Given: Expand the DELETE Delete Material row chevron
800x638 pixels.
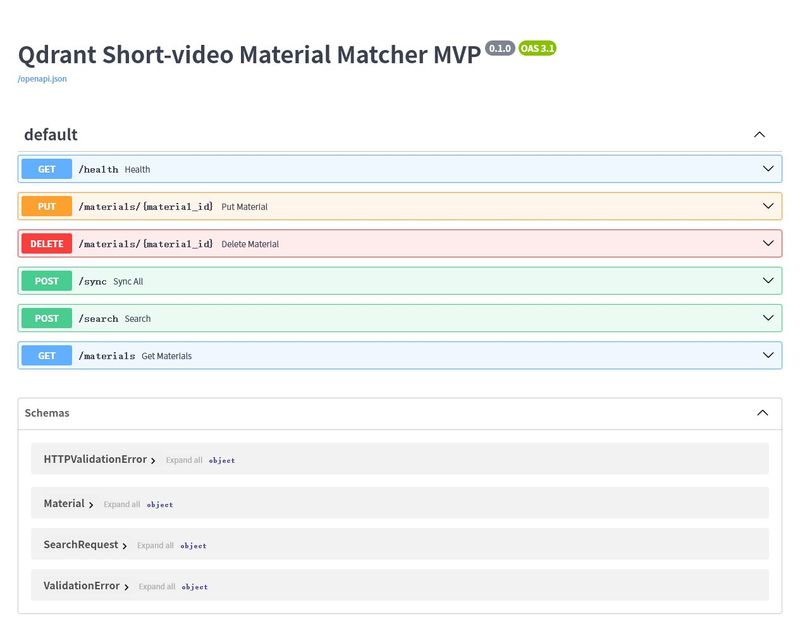Looking at the screenshot, I should [768, 243].
